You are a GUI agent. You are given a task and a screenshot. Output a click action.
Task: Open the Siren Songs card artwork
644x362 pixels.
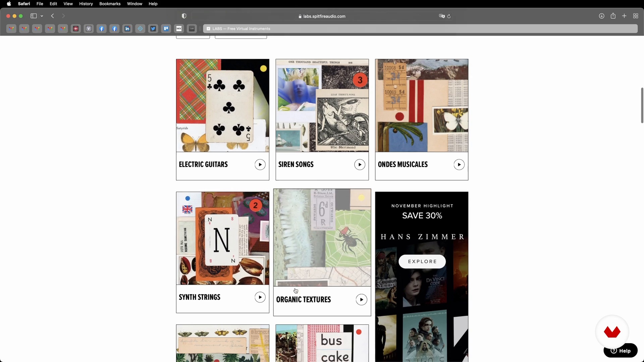coord(322,106)
